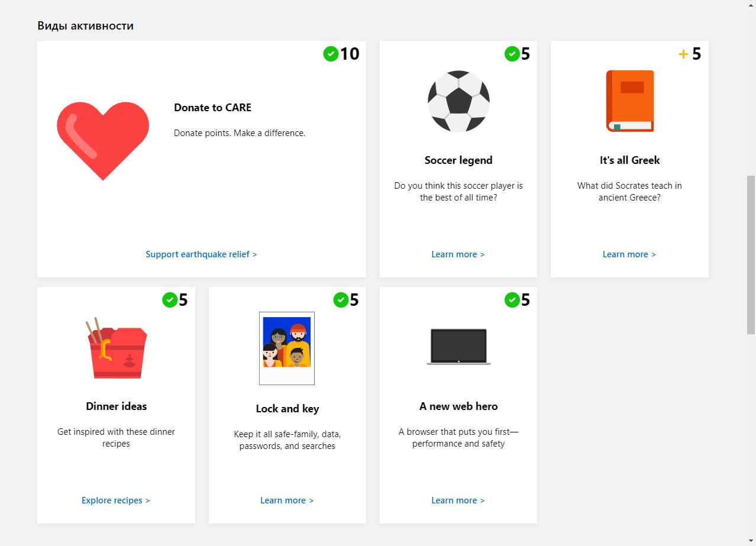Screen dimensions: 756x546
Task: Open the Support earthquake relief link
Action: (201, 254)
